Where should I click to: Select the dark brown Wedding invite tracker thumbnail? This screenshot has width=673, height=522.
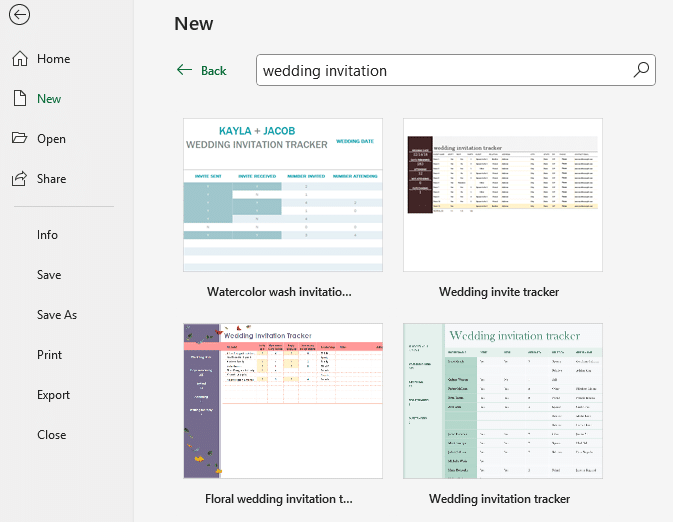502,195
